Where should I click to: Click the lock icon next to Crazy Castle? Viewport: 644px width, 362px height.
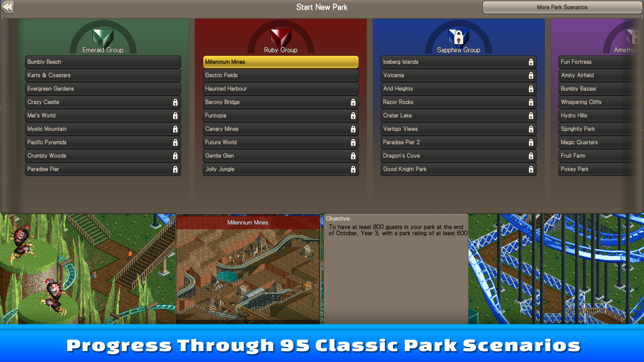[176, 102]
